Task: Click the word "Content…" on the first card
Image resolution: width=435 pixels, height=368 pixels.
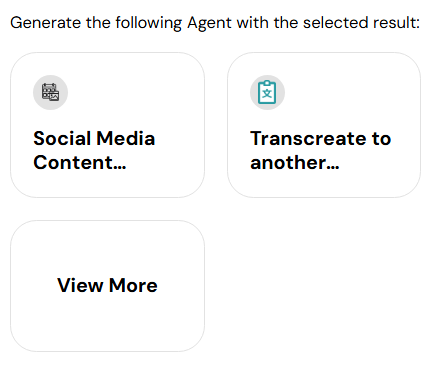Action: [x=80, y=163]
